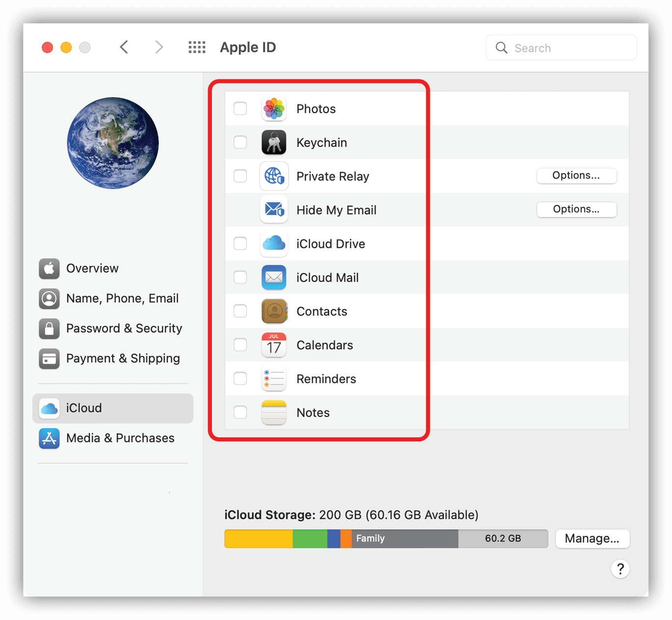Tick the Calendars checkbox
The width and height of the screenshot is (672, 620).
240,345
